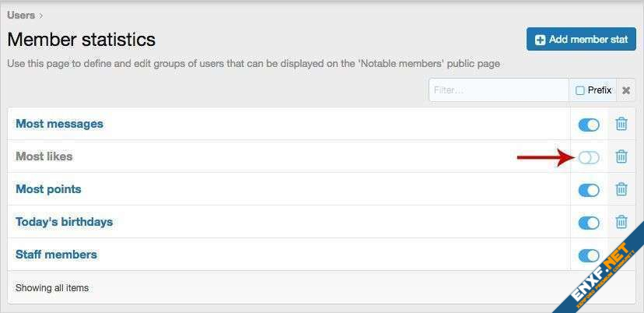Enable the Most likes toggle
Screen dimensions: 644x313
589,157
